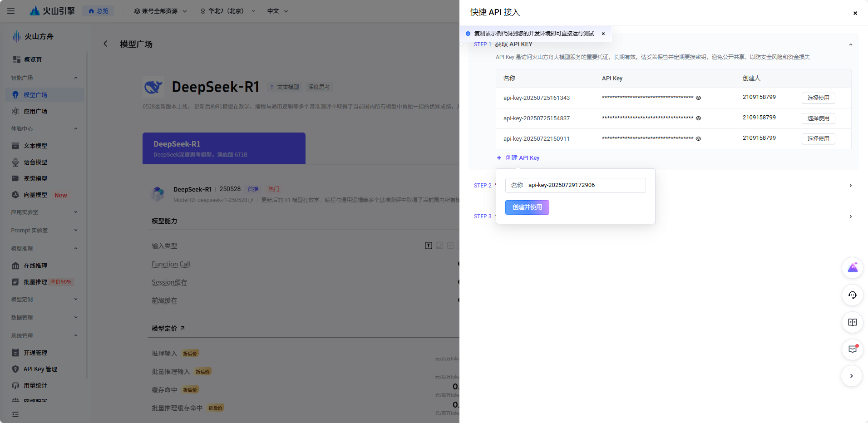Open the AI assistant floating icon
868x423 pixels.
pos(852,268)
